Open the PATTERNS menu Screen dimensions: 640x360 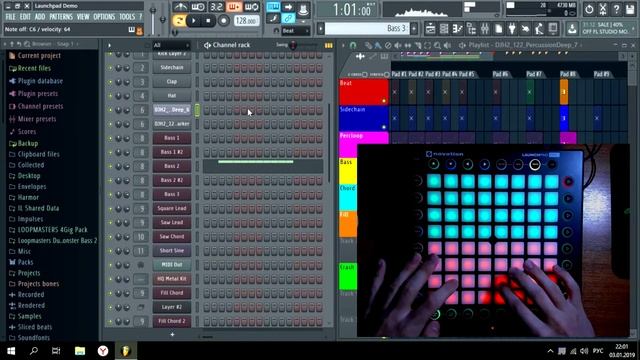pyautogui.click(x=61, y=17)
